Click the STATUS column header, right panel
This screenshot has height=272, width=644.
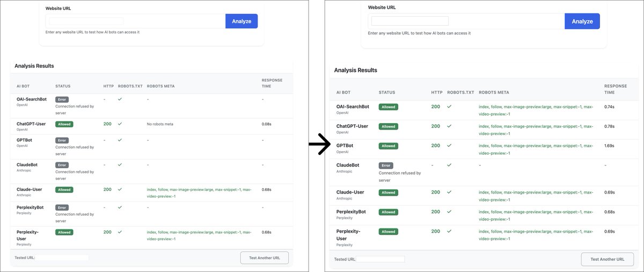coord(386,92)
